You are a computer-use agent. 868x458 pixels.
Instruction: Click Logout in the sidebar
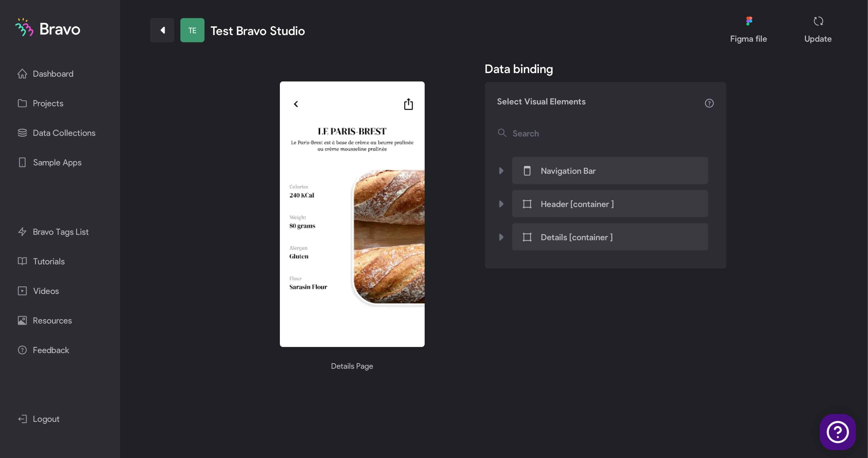pos(39,419)
